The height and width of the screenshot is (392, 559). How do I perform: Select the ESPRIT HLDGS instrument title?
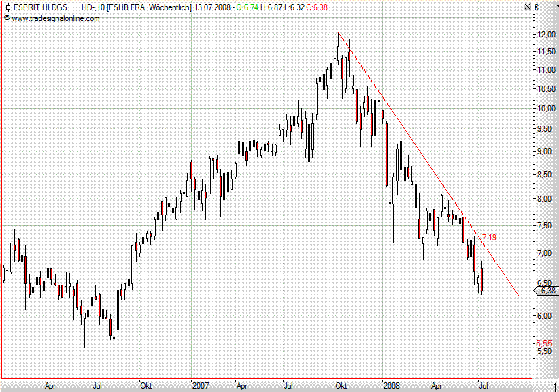(x=40, y=7)
